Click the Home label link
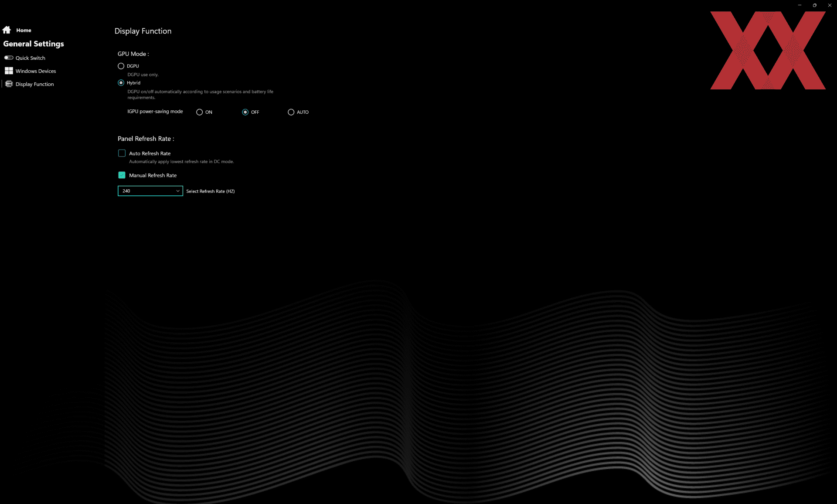This screenshot has height=504, width=837. pyautogui.click(x=24, y=30)
